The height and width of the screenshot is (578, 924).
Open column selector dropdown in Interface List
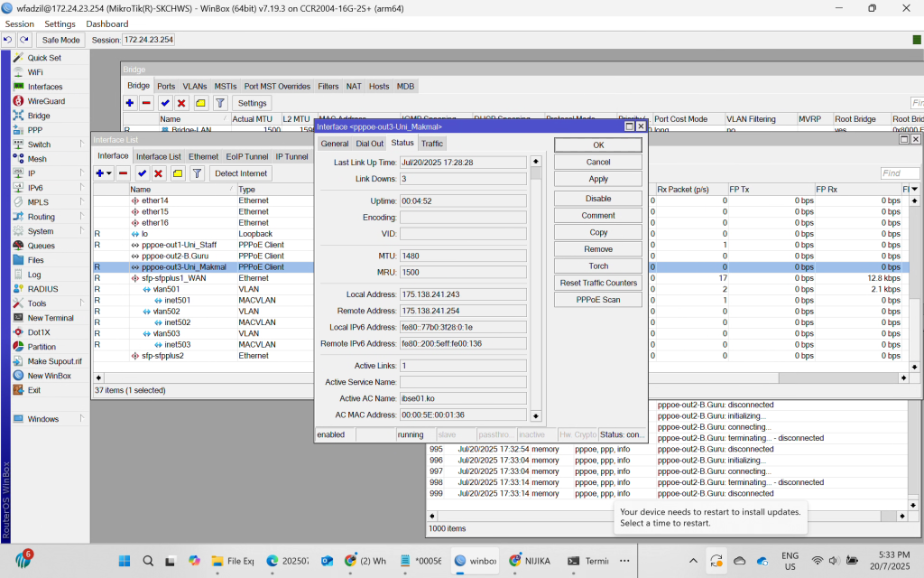pos(915,190)
